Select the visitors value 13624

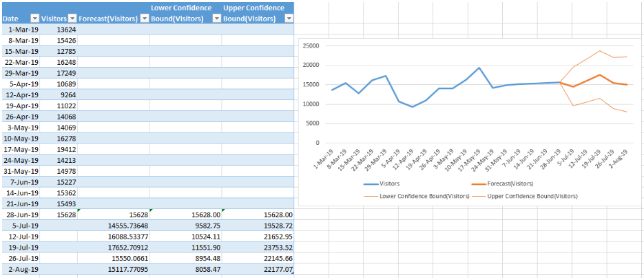click(x=59, y=29)
